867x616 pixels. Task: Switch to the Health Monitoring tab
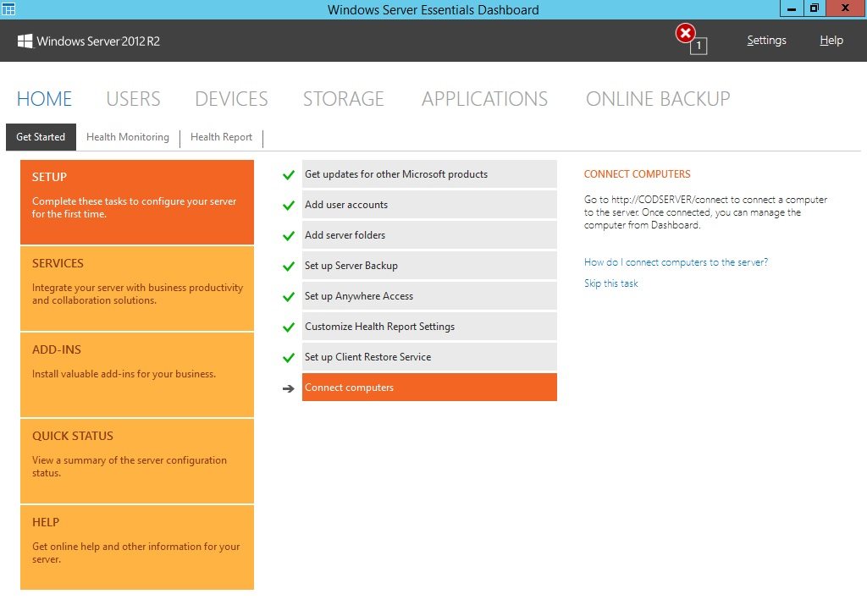pyautogui.click(x=128, y=137)
